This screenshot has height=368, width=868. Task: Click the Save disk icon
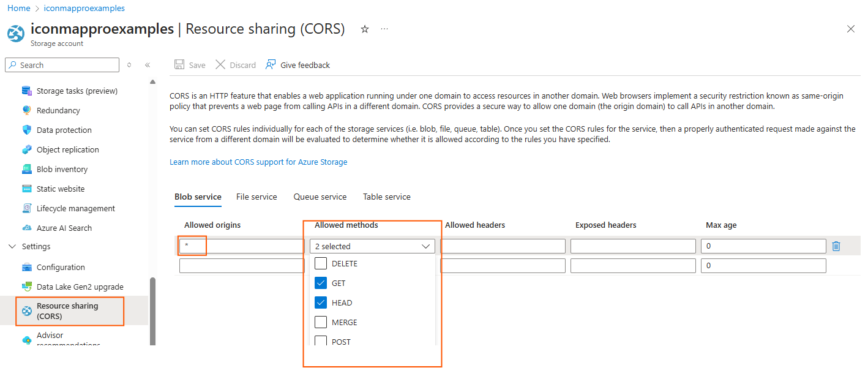point(179,65)
